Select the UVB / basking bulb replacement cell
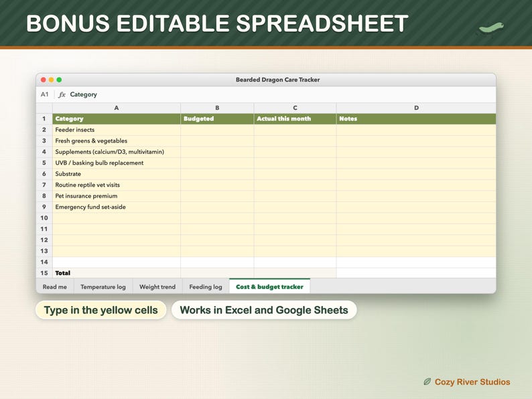 (x=117, y=163)
